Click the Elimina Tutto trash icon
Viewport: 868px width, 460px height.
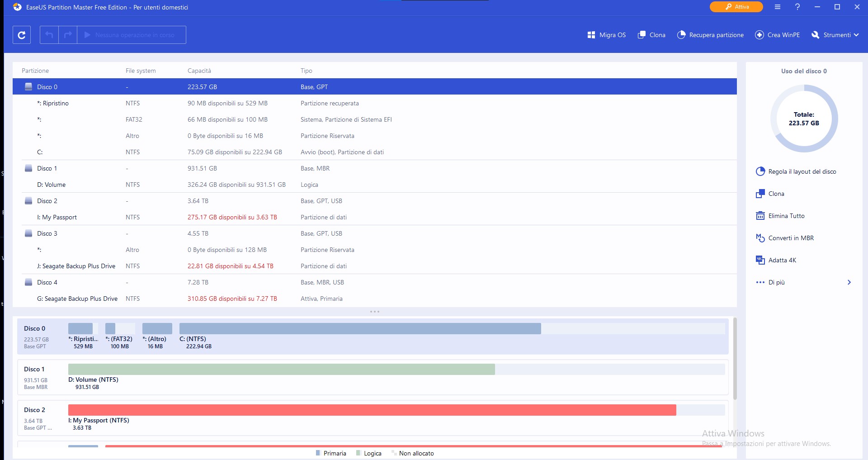760,216
